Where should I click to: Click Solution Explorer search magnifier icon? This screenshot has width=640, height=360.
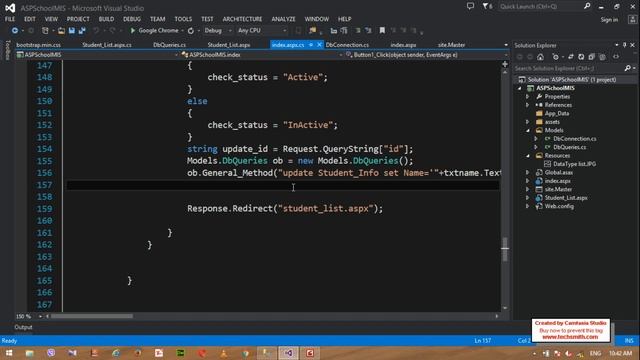(x=628, y=68)
